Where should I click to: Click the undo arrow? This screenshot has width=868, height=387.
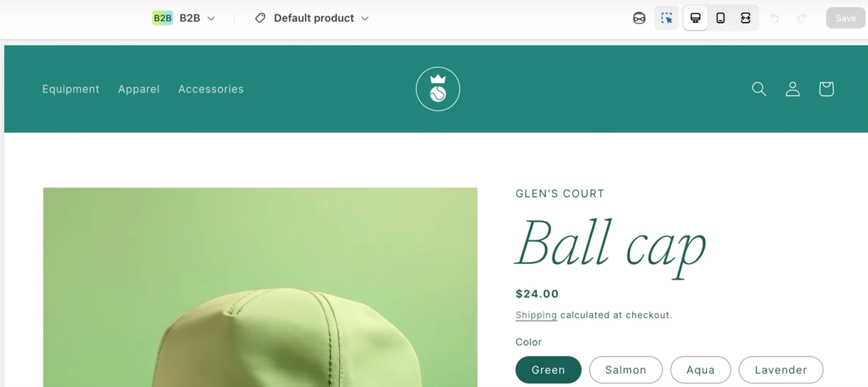coord(775,18)
